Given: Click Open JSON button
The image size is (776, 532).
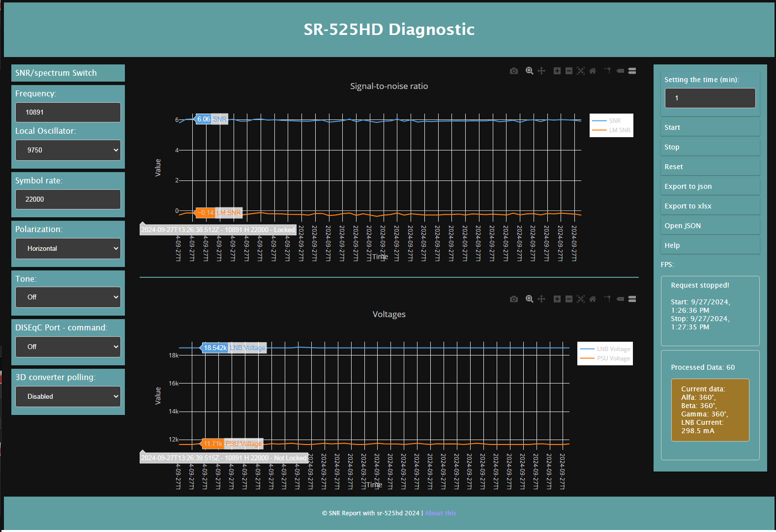Looking at the screenshot, I should click(x=710, y=226).
